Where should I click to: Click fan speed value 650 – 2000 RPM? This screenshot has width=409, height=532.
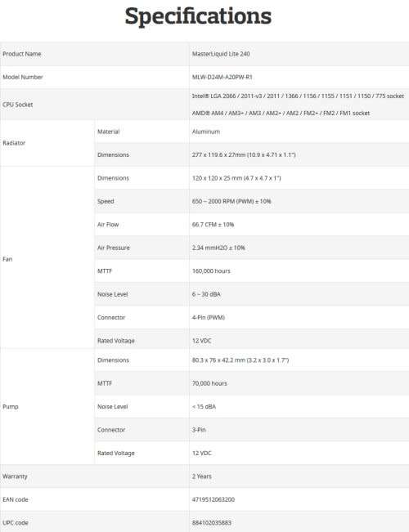pos(231,201)
